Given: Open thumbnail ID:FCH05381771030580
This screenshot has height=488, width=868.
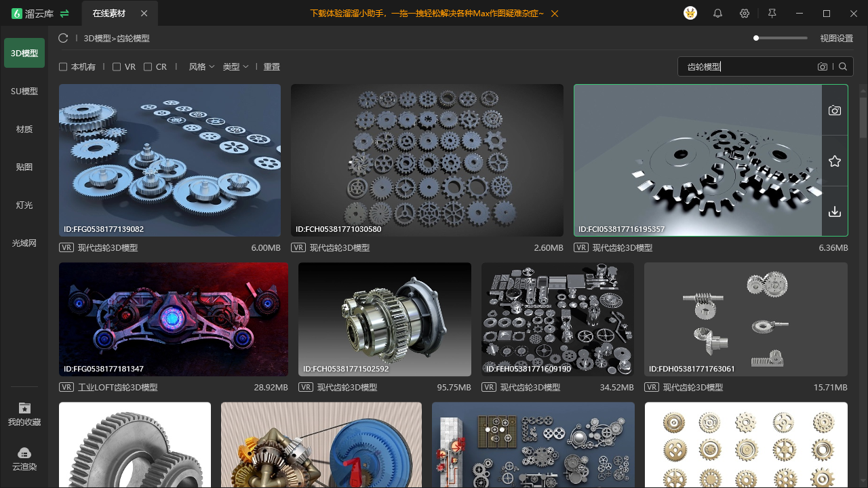Looking at the screenshot, I should click(427, 160).
